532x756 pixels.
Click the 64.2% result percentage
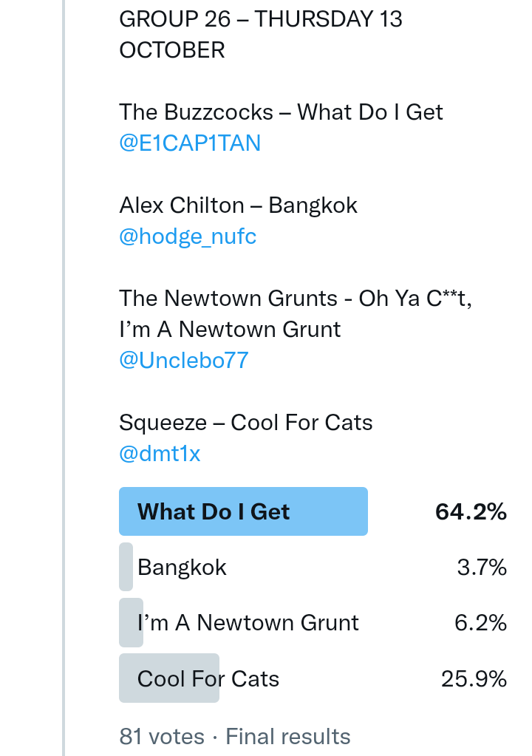[x=471, y=511]
